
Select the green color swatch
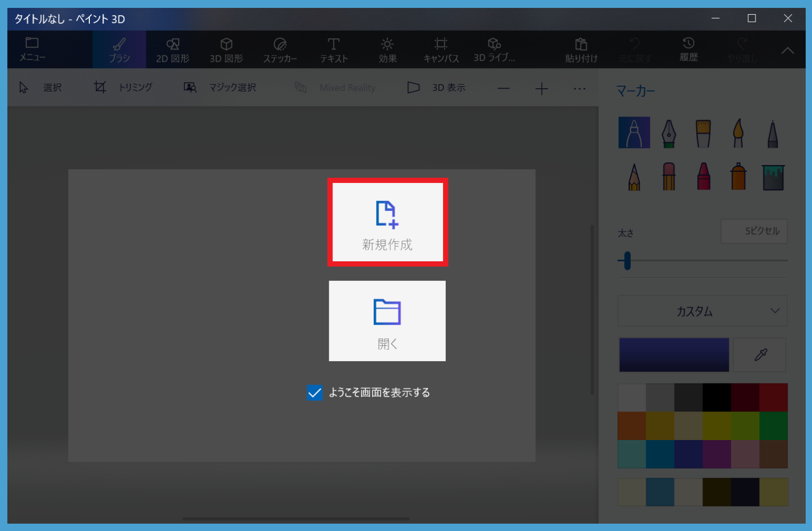click(773, 426)
